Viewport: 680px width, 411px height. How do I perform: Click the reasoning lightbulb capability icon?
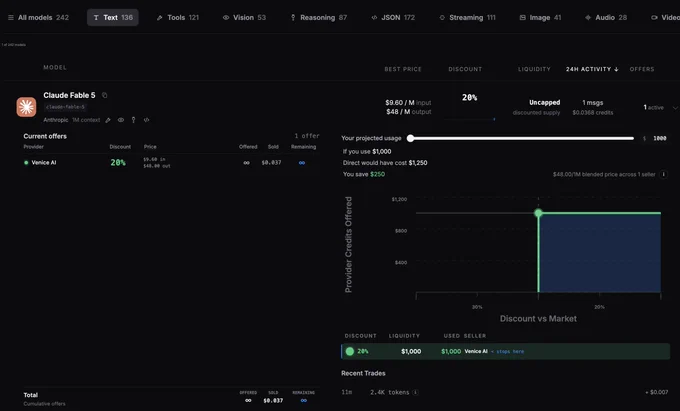click(x=134, y=120)
